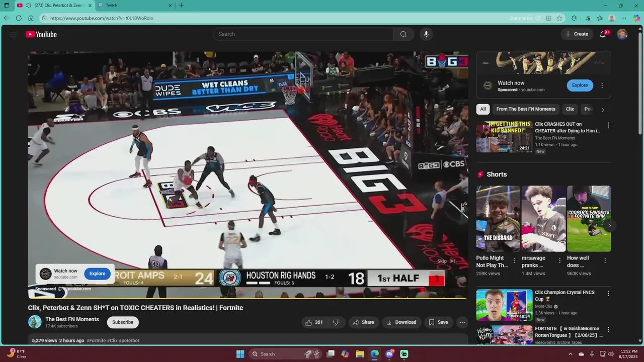The image size is (644, 362).
Task: Select the All filter chip
Action: tap(483, 109)
